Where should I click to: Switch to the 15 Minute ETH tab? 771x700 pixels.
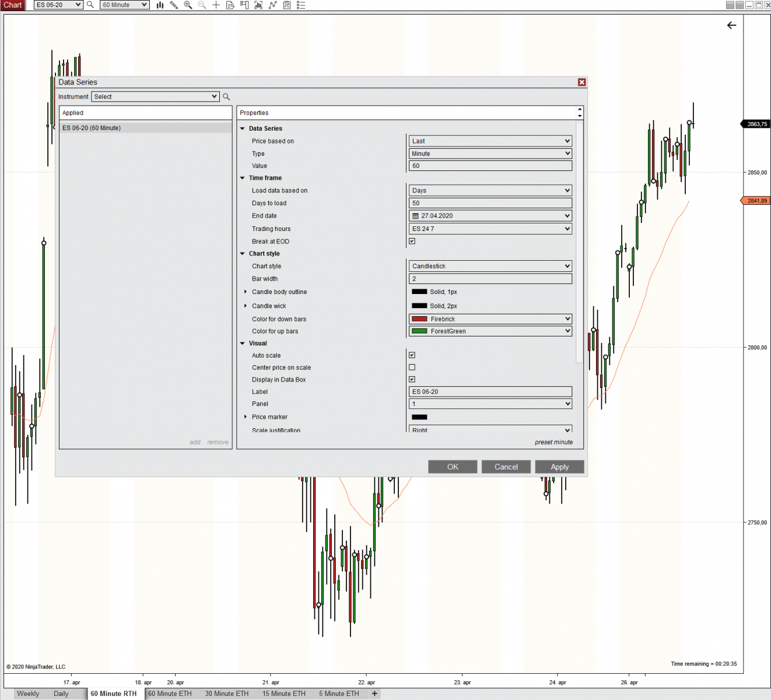[284, 694]
